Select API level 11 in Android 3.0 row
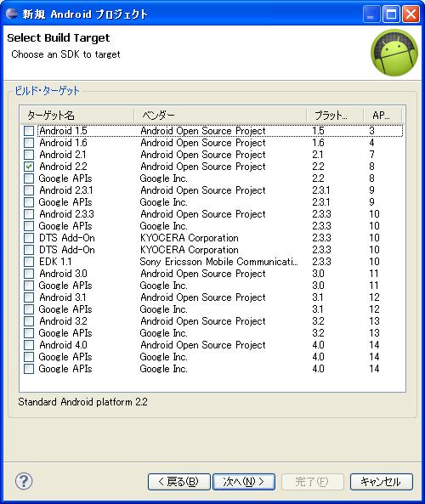 (374, 274)
